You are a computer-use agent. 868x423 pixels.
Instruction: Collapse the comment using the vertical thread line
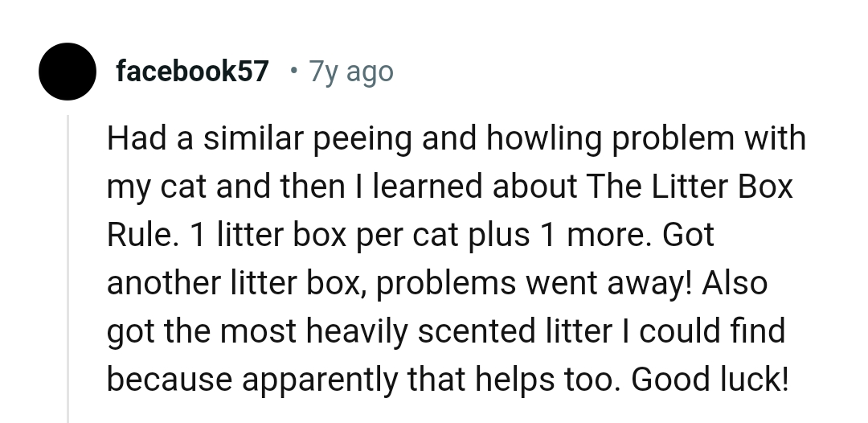coord(68,265)
